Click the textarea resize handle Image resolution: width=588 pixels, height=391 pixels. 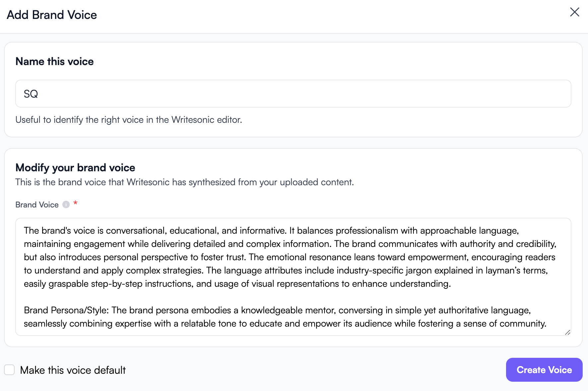[x=568, y=332]
